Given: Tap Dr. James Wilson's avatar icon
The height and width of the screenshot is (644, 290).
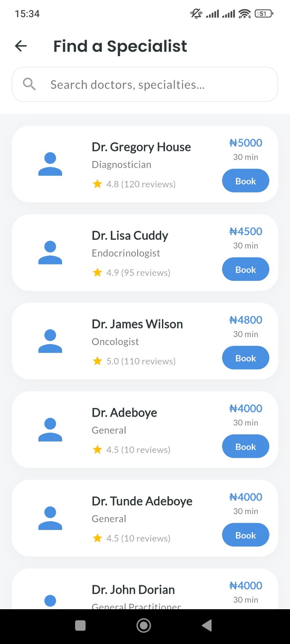Looking at the screenshot, I should pos(50,341).
